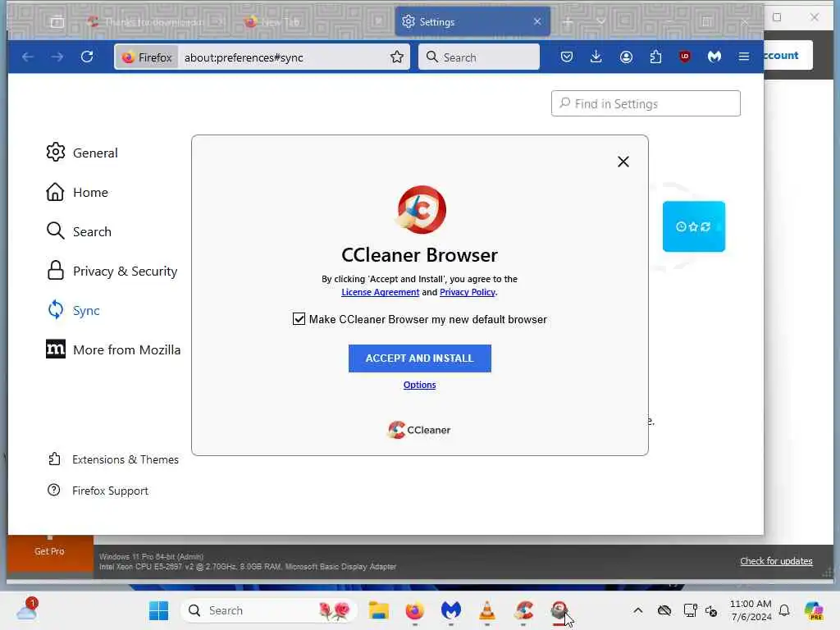Viewport: 840px width, 630px height.
Task: Open the Privacy Policy link
Action: (x=467, y=292)
